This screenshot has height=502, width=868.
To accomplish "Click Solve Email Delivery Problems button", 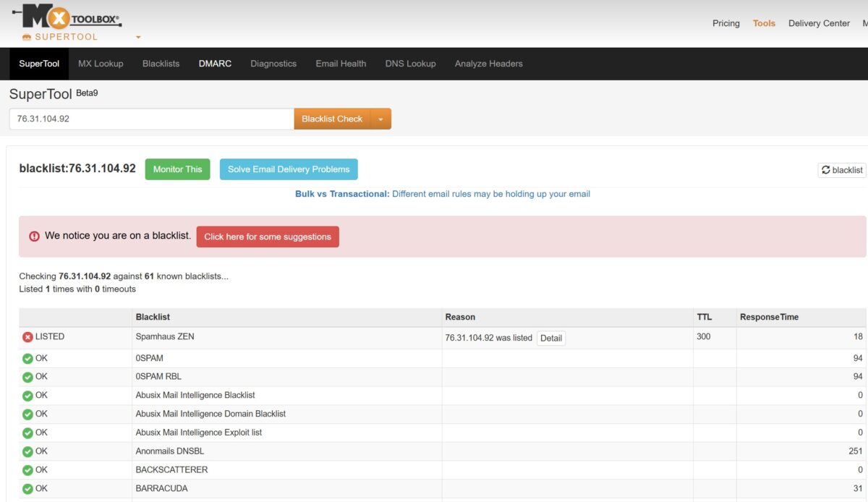I will click(289, 169).
